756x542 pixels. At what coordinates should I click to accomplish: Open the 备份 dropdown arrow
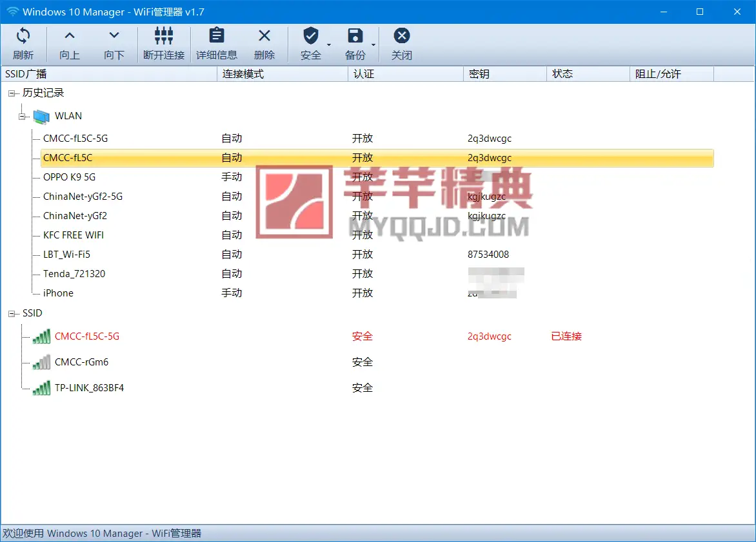click(x=373, y=45)
